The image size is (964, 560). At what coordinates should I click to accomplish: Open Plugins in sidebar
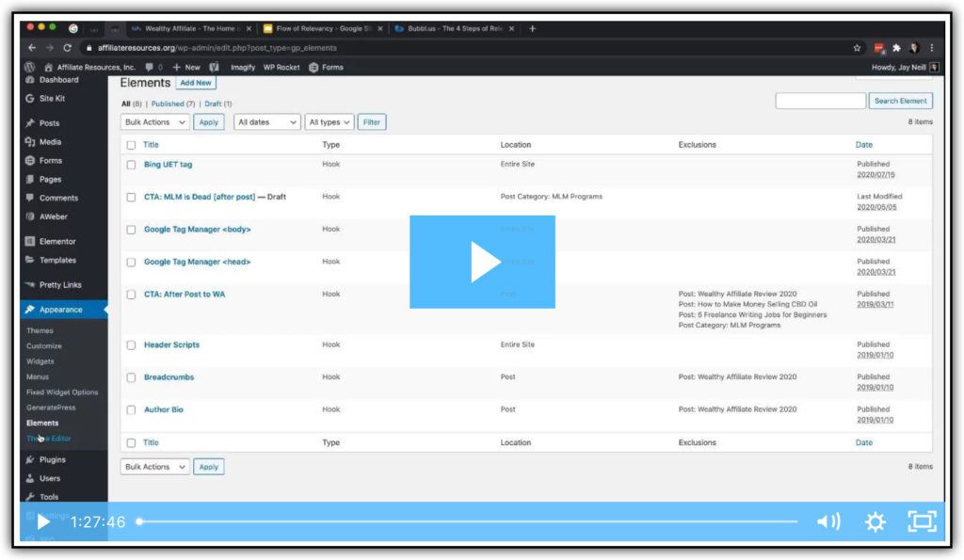pyautogui.click(x=53, y=459)
